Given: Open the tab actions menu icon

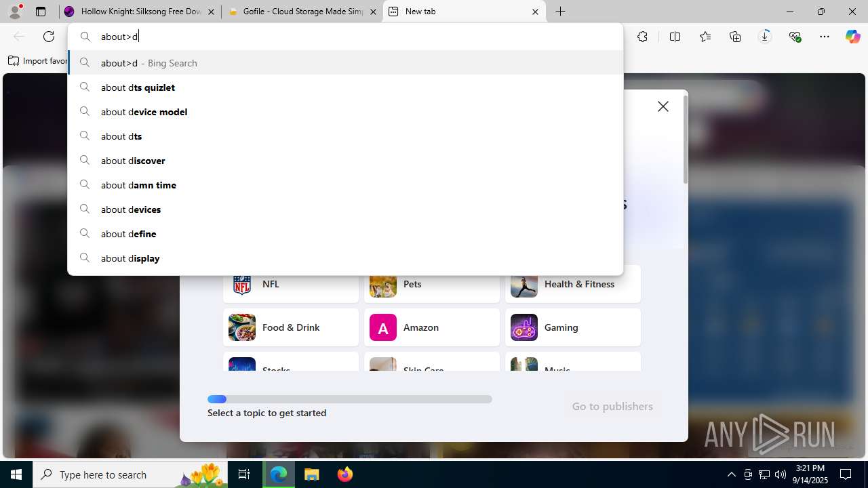Looking at the screenshot, I should click(41, 12).
